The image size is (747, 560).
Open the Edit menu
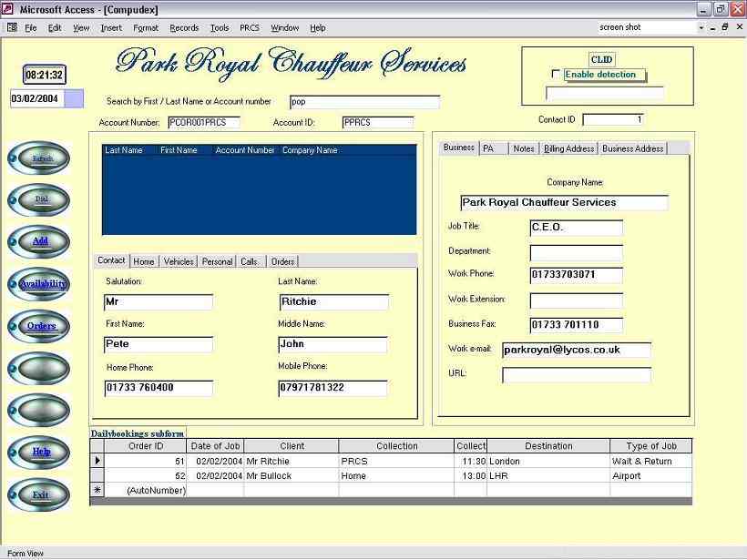[x=55, y=28]
